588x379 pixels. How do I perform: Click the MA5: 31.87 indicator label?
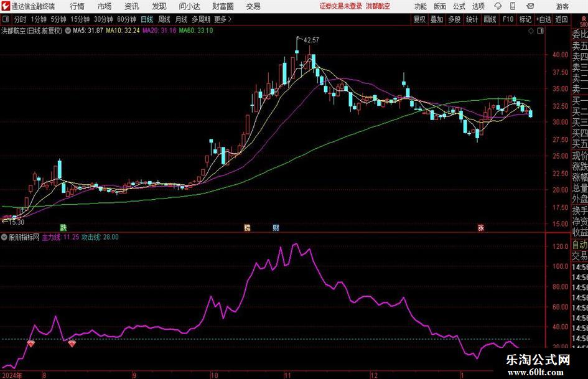pyautogui.click(x=88, y=30)
